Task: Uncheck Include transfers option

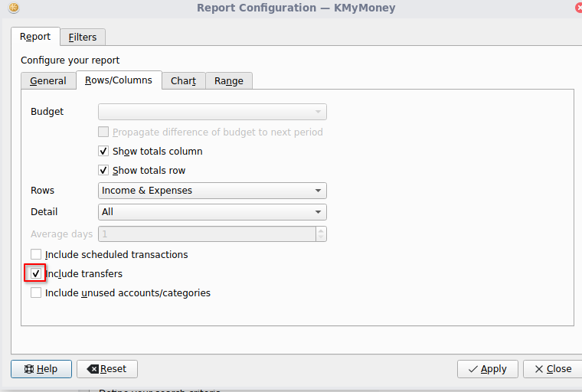Action: (36, 273)
